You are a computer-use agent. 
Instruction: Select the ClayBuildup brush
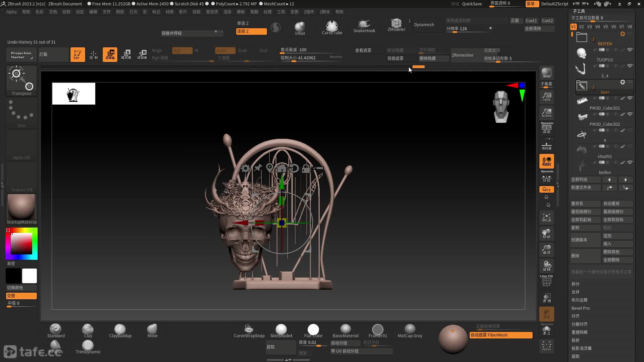tap(120, 331)
